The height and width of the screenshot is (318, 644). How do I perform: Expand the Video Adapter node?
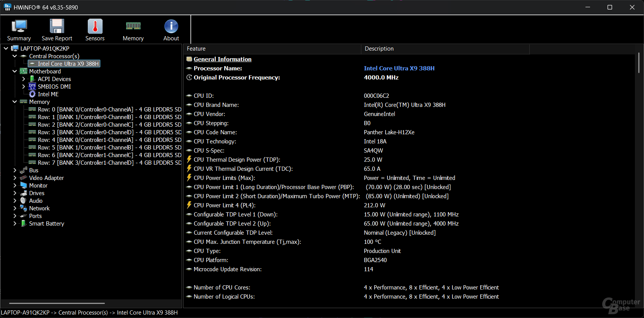click(15, 178)
